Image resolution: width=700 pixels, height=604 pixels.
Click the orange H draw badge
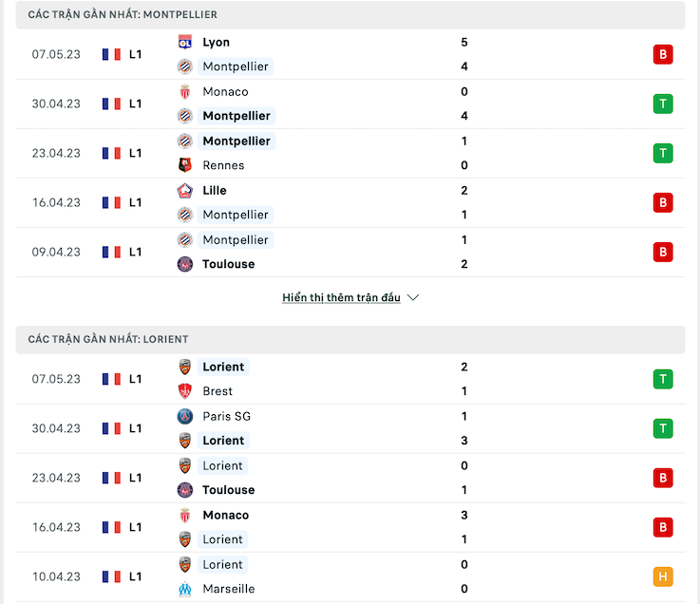[663, 576]
